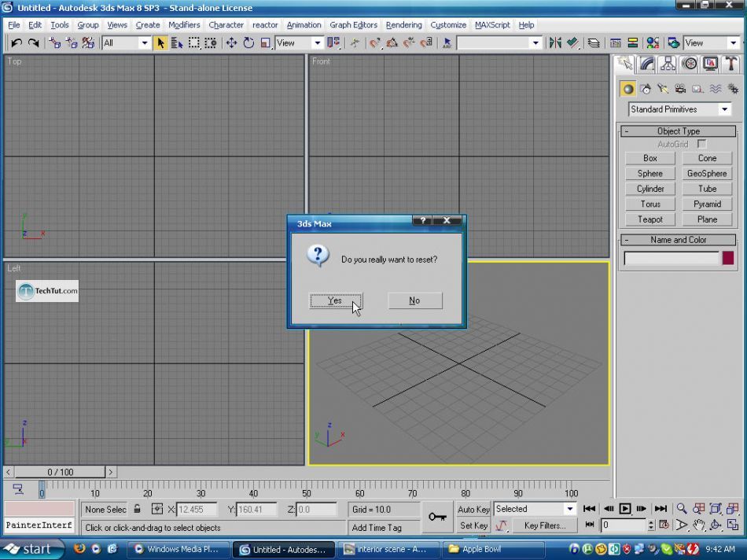
Task: Activate the Select and Move tool
Action: 231,43
